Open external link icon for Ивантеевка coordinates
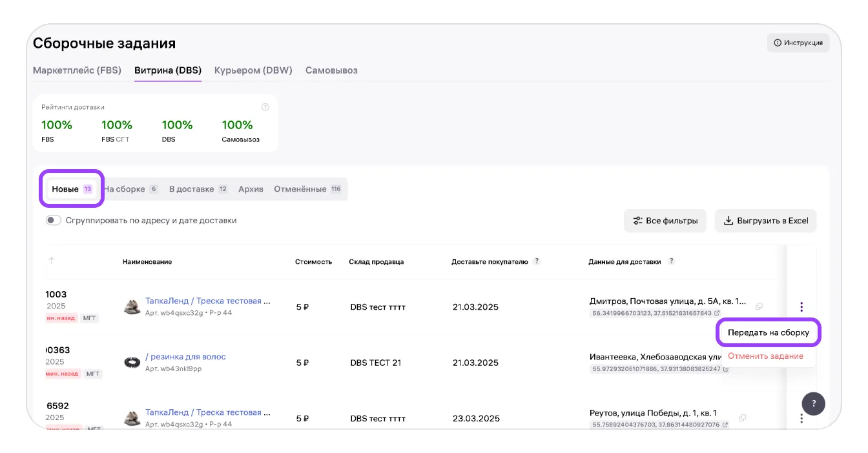The image size is (868, 453). point(726,370)
